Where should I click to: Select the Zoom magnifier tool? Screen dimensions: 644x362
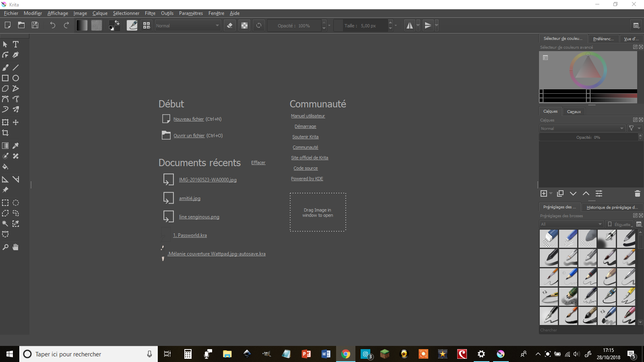click(x=5, y=247)
